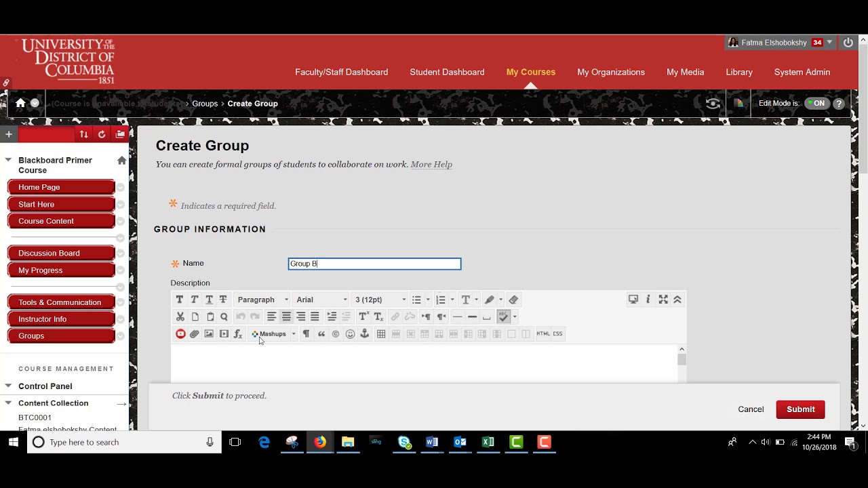
Task: Increase indent of the paragraph
Action: pos(332,317)
